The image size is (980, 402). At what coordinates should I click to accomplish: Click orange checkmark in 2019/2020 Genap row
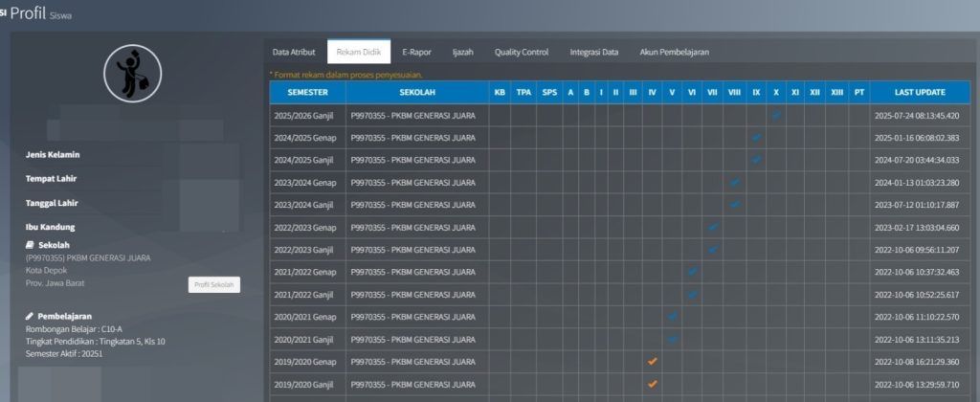click(652, 362)
